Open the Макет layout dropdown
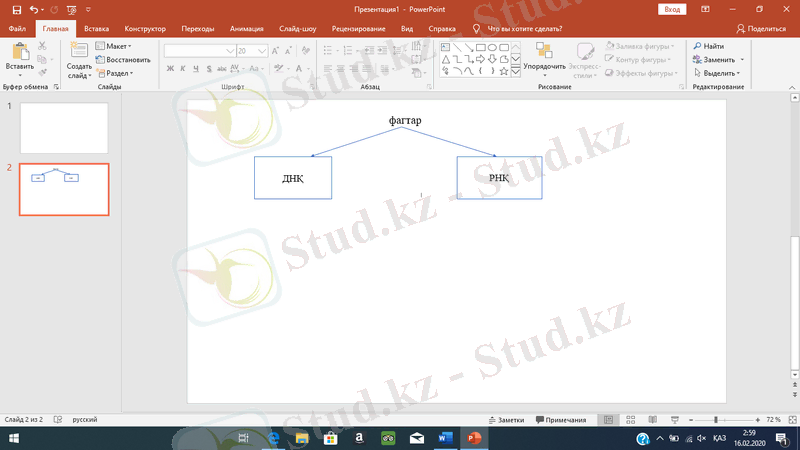The image size is (800, 450). coord(114,46)
